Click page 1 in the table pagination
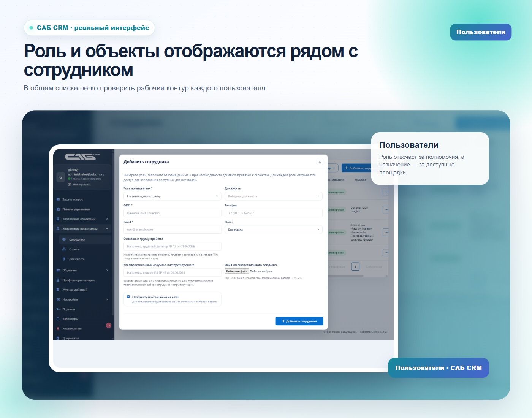 click(x=355, y=267)
